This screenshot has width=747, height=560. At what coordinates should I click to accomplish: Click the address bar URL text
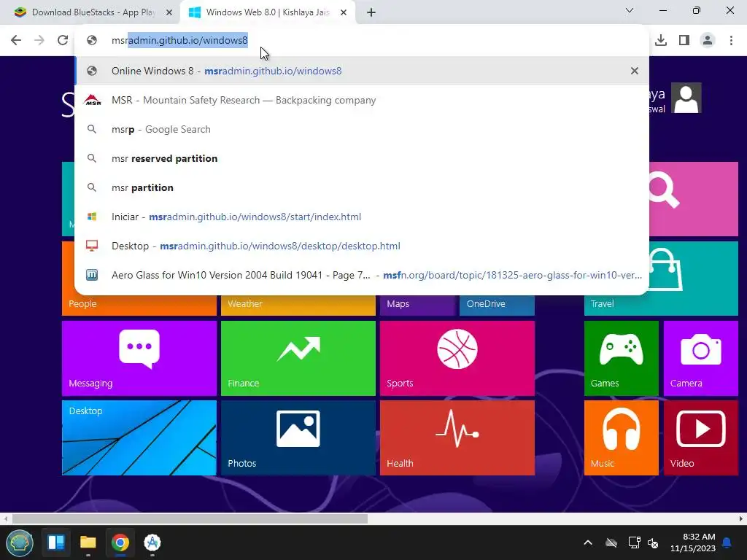coord(179,41)
